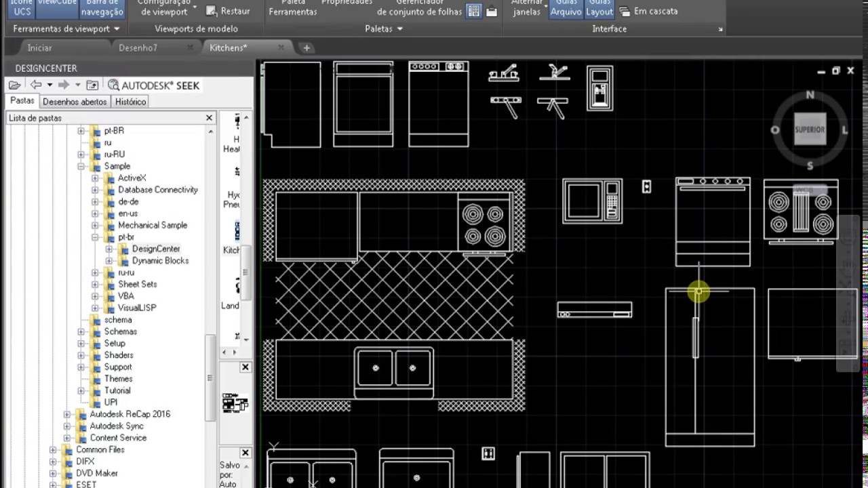
Task: Go back with DesignCenter left arrow
Action: coord(36,85)
